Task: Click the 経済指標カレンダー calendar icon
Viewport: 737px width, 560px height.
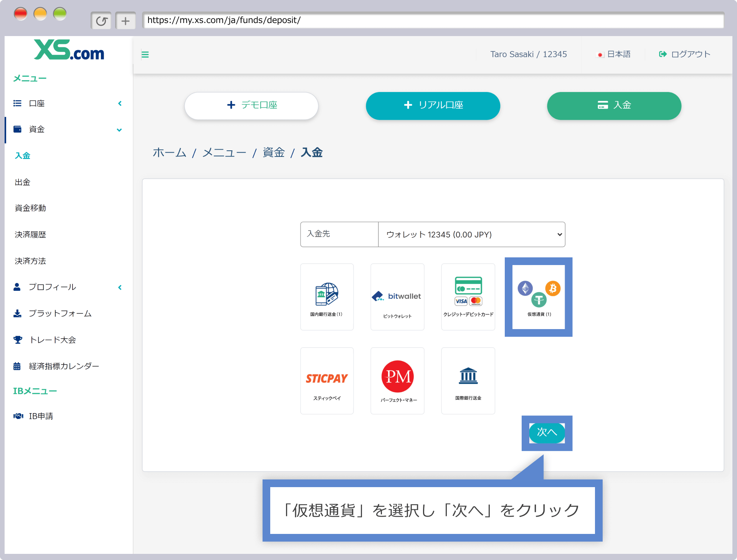Action: coord(17,366)
